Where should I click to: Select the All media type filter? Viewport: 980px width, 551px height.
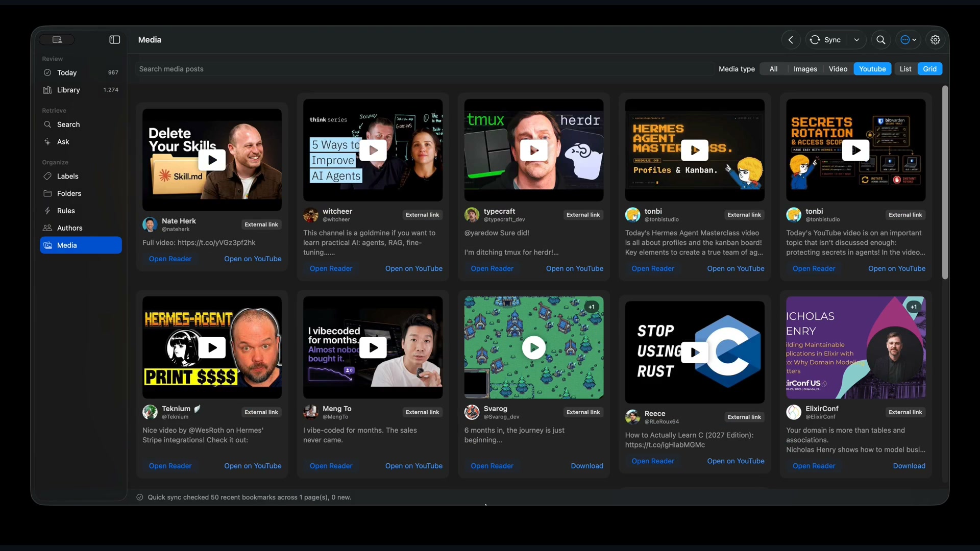(x=773, y=69)
